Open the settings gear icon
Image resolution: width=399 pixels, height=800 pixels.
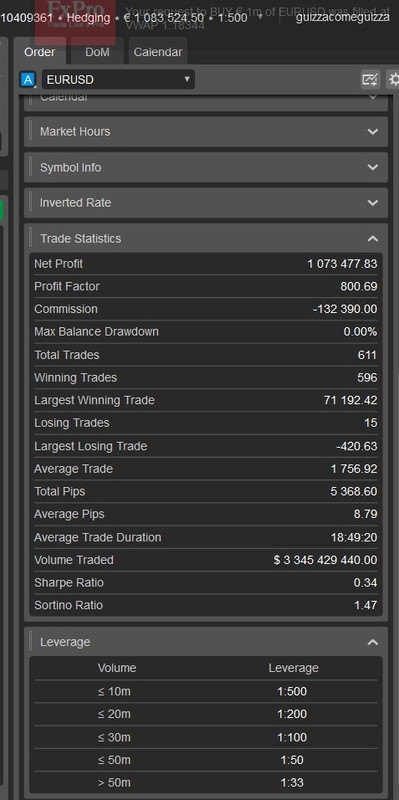point(393,80)
